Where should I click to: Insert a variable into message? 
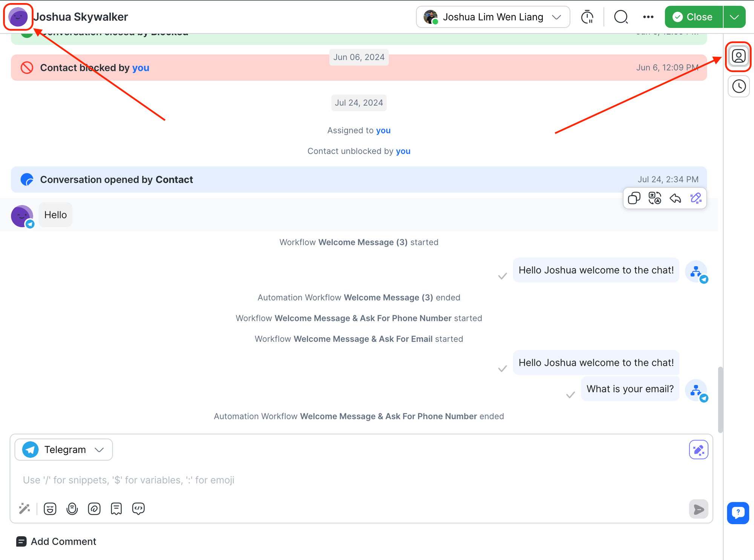point(138,509)
